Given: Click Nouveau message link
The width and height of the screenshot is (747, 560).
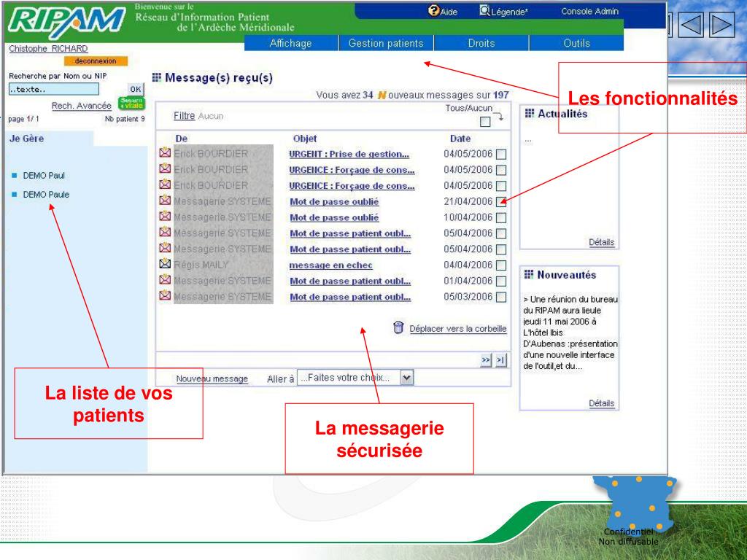Looking at the screenshot, I should point(212,379).
